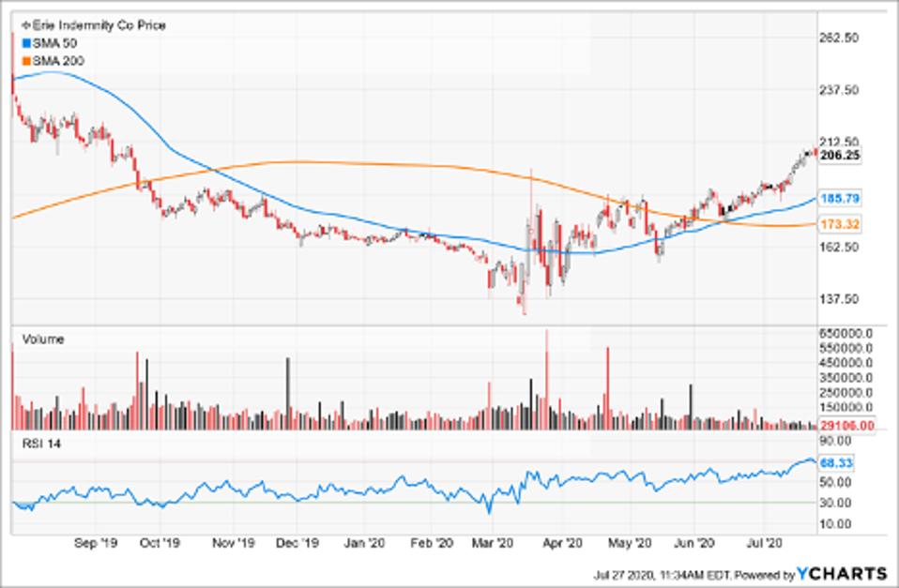
Task: Click the Nov '19 date axis label
Action: 233,543
